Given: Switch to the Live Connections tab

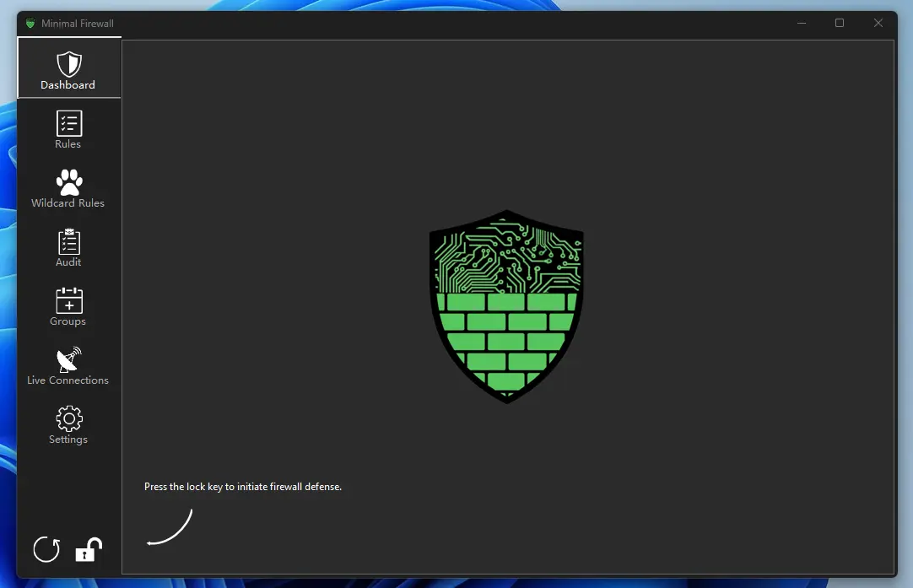Looking at the screenshot, I should pyautogui.click(x=68, y=366).
